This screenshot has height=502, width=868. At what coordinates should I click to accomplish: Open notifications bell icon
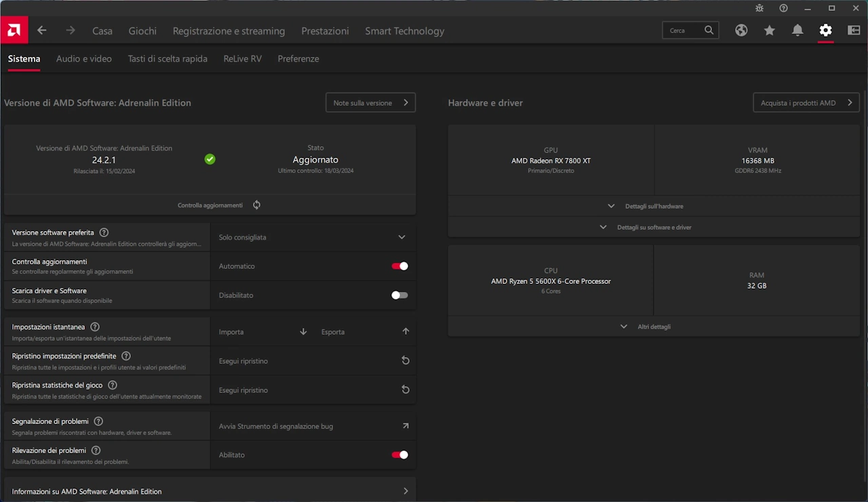[x=797, y=30]
